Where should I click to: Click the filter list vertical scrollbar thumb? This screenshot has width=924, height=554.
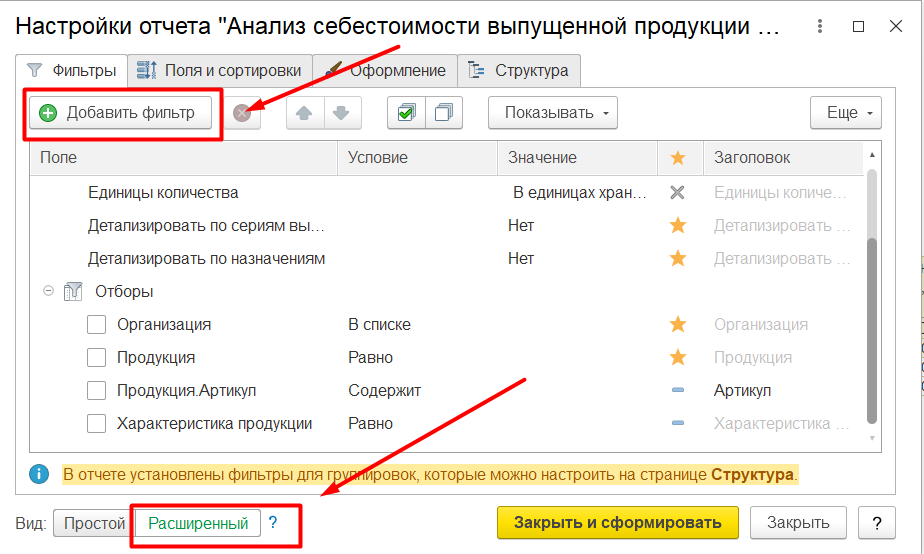point(872,330)
